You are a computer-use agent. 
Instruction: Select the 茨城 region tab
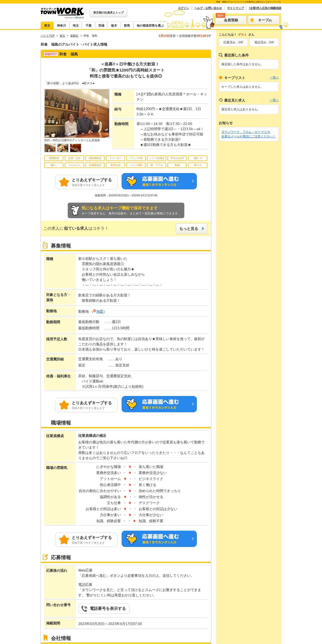click(x=101, y=26)
